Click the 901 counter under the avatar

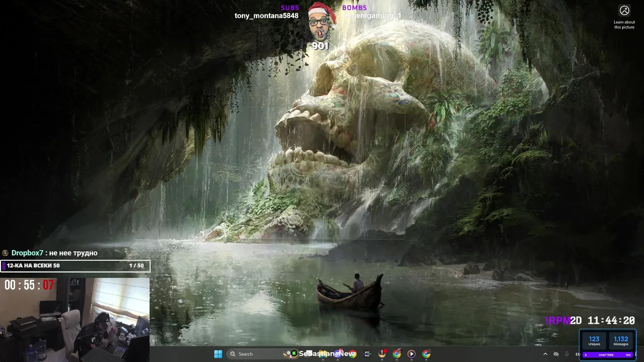click(x=320, y=46)
